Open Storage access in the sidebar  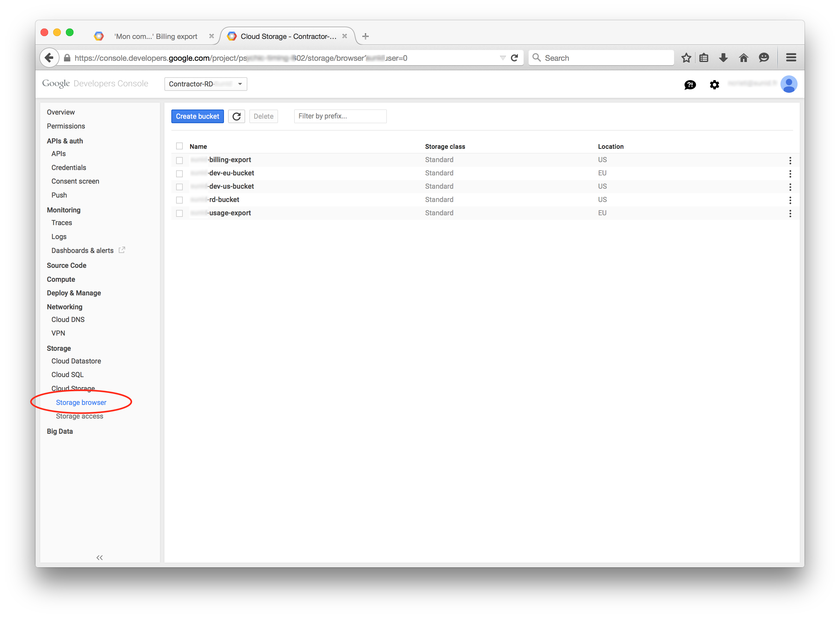pos(79,416)
